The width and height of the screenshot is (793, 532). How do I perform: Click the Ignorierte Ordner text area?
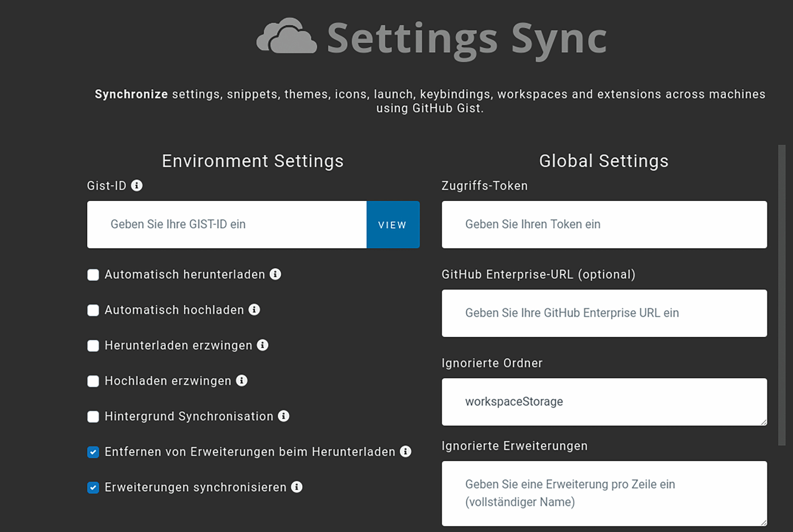604,402
